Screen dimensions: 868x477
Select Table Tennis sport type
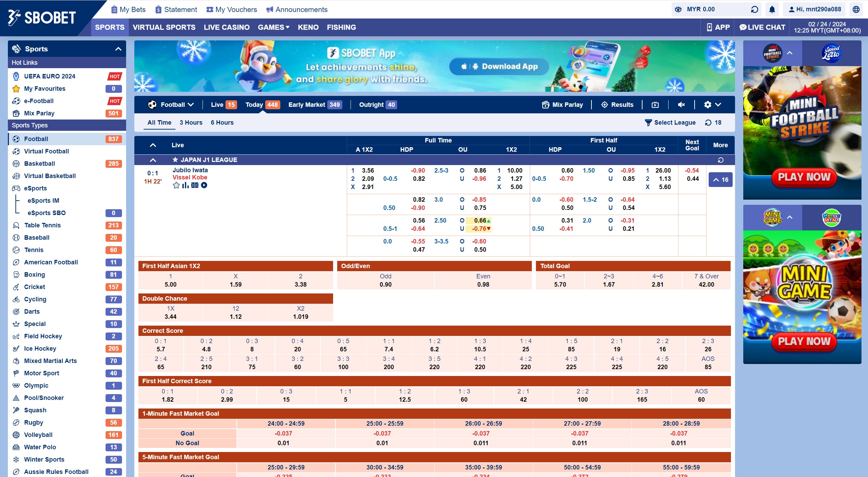pos(67,225)
